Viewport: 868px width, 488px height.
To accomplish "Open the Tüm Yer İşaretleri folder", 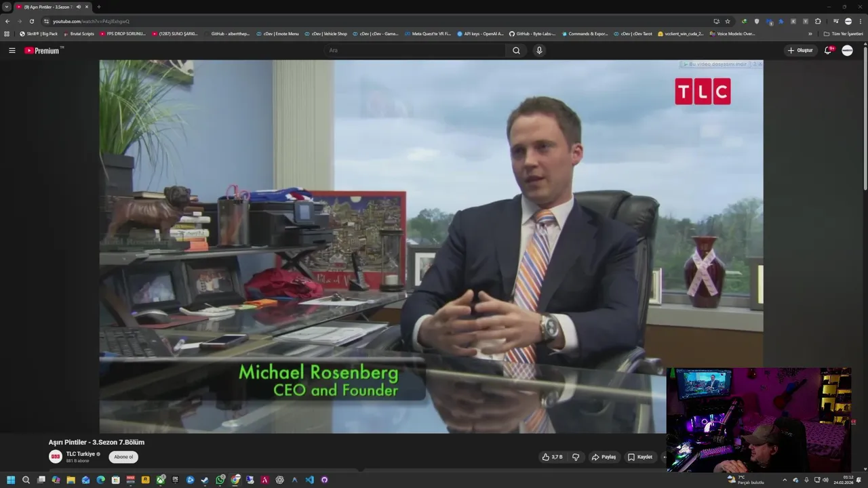I will tap(843, 34).
